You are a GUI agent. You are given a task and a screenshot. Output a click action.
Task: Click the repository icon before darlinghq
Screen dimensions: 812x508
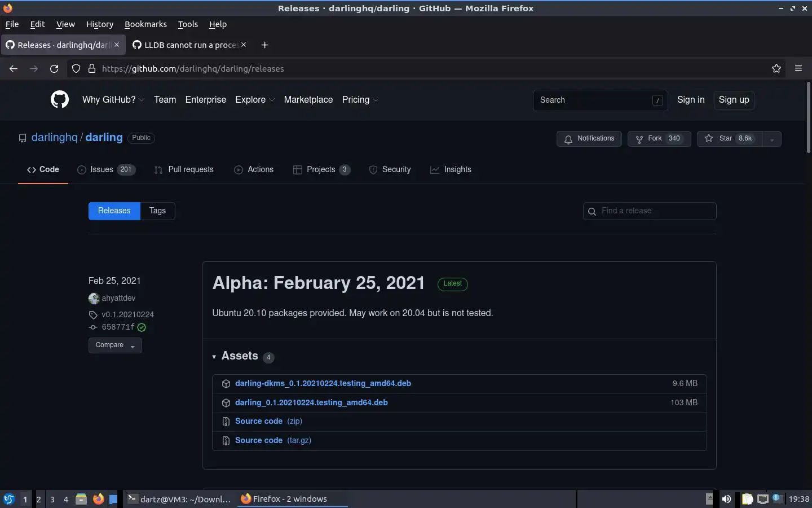[x=23, y=138]
